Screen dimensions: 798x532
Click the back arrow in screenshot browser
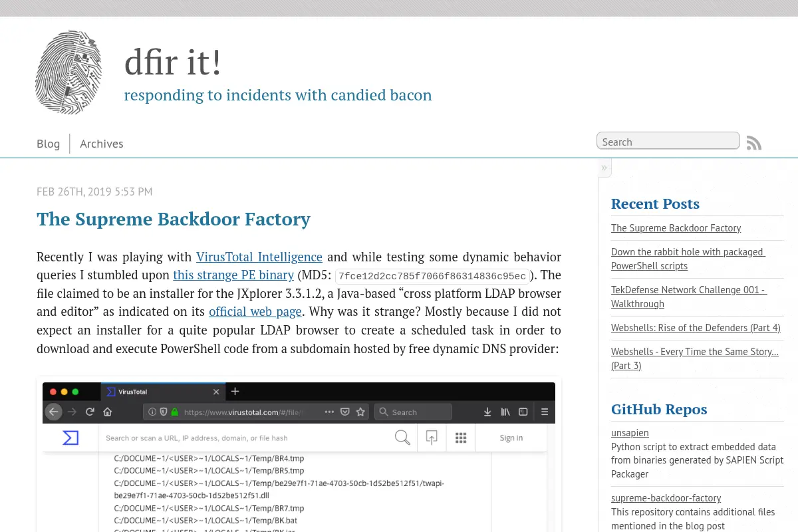tap(54, 412)
